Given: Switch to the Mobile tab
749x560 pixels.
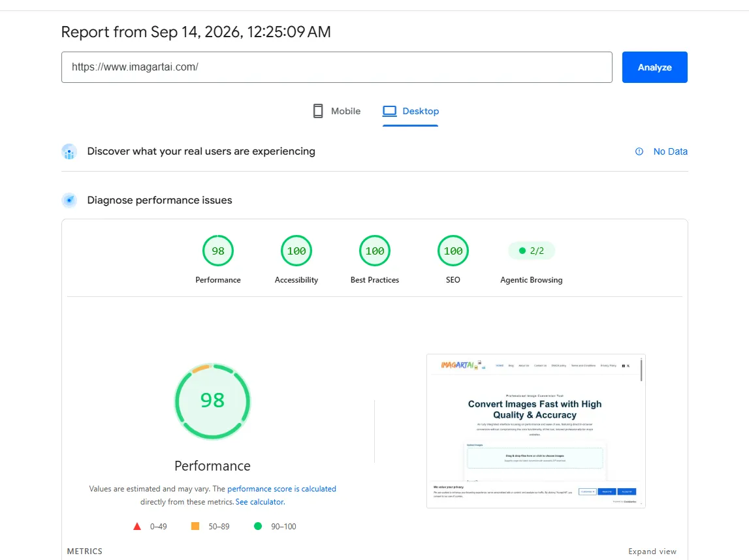Looking at the screenshot, I should pyautogui.click(x=336, y=111).
